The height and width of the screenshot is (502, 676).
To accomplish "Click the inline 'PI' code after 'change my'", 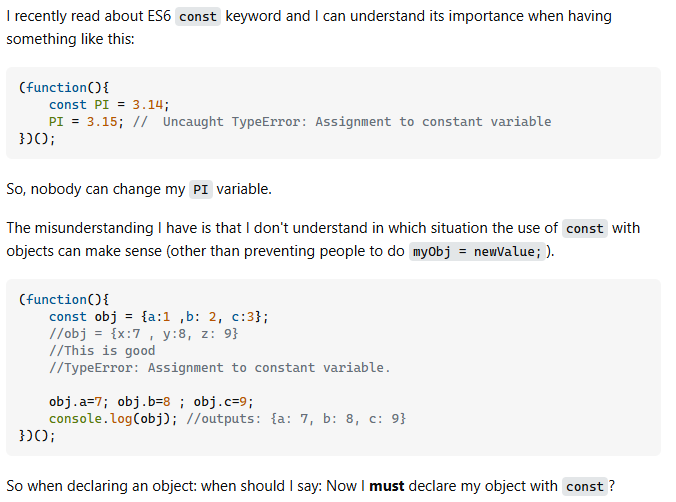I will click(x=201, y=189).
